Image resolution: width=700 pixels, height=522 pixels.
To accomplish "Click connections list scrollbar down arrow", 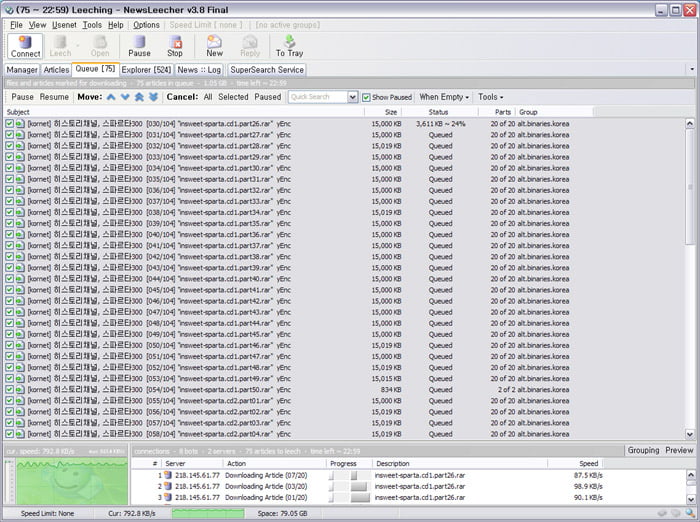I will 690,499.
